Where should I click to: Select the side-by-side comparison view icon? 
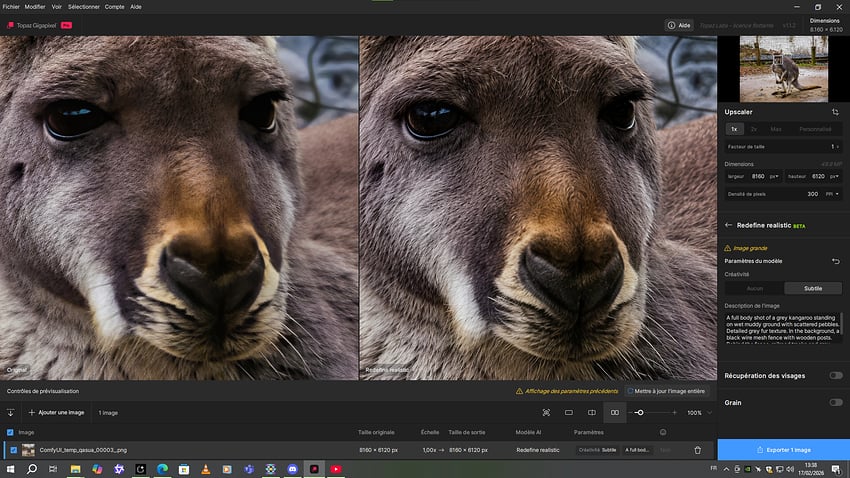click(x=615, y=412)
